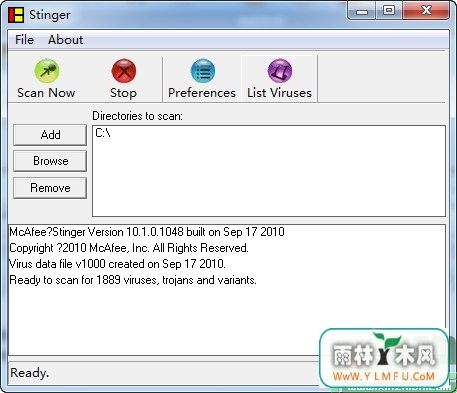
Task: Click the Virus data file v1000 line
Action: 117,264
